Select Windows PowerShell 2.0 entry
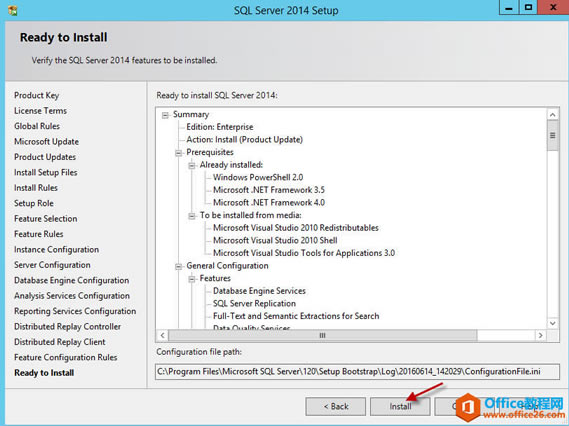Image resolution: width=569 pixels, height=426 pixels. (258, 177)
